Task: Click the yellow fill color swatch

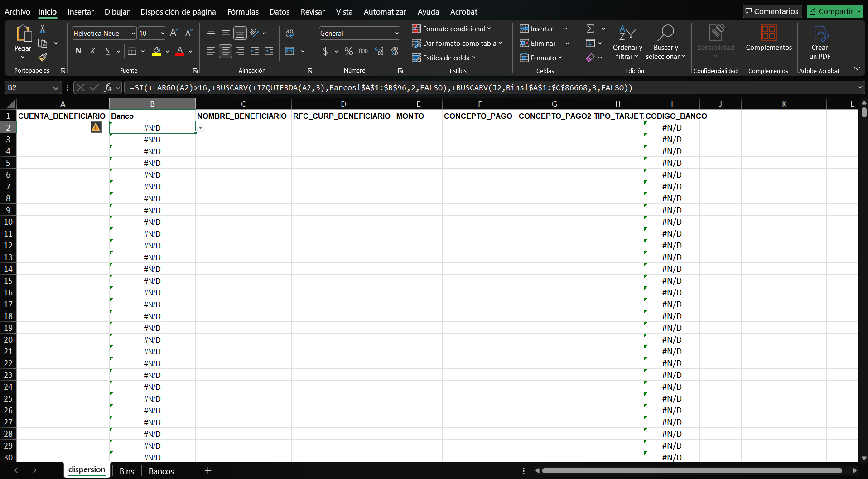Action: pyautogui.click(x=157, y=51)
